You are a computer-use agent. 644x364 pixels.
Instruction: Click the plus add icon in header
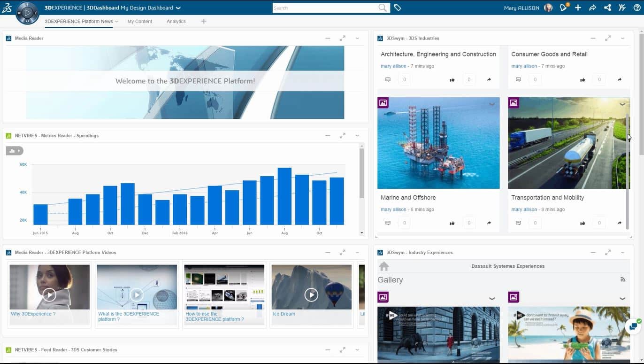[x=578, y=8]
